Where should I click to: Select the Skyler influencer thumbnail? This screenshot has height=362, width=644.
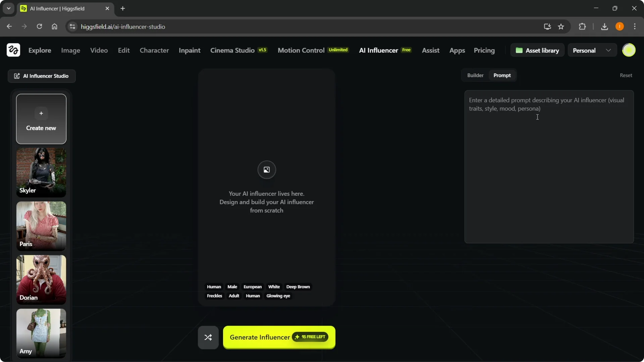point(41,172)
